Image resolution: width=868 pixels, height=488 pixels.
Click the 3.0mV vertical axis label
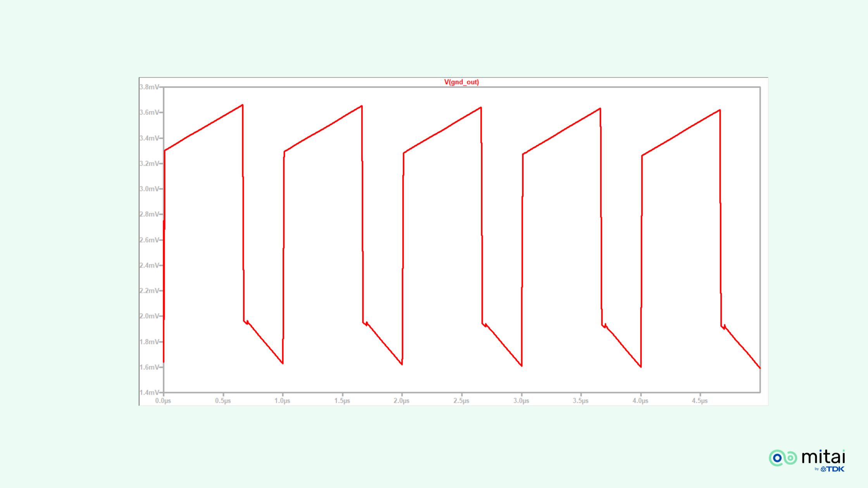(149, 189)
